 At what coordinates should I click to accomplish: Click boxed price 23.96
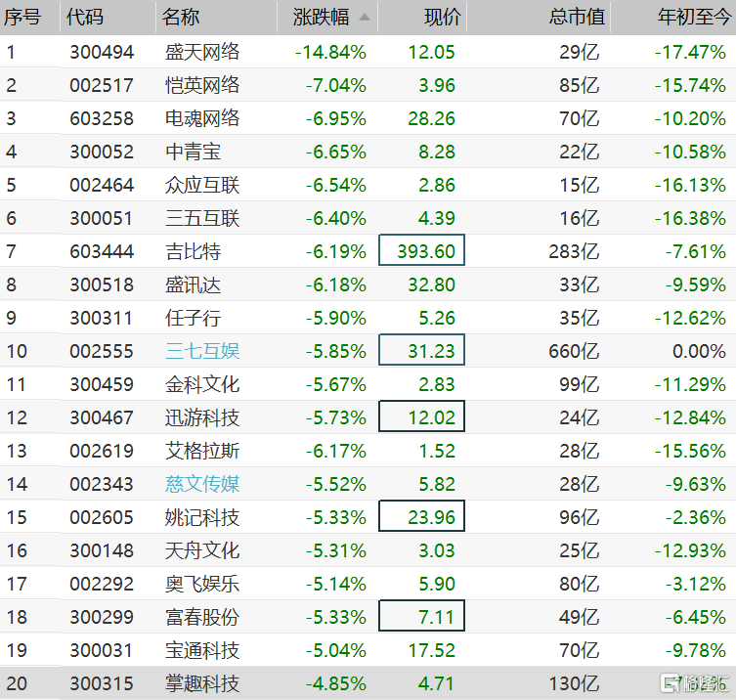pyautogui.click(x=421, y=516)
